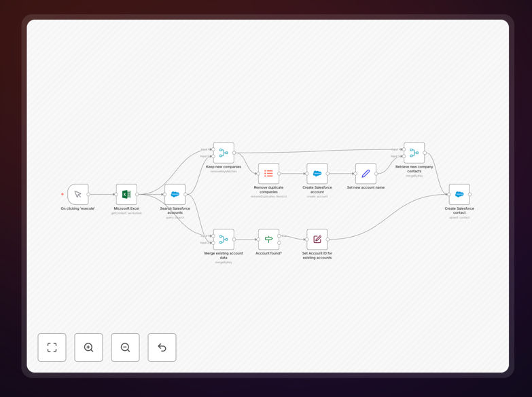Viewport: 532px width, 397px height.
Task: Click the 'Keep new companies' label
Action: point(224,167)
